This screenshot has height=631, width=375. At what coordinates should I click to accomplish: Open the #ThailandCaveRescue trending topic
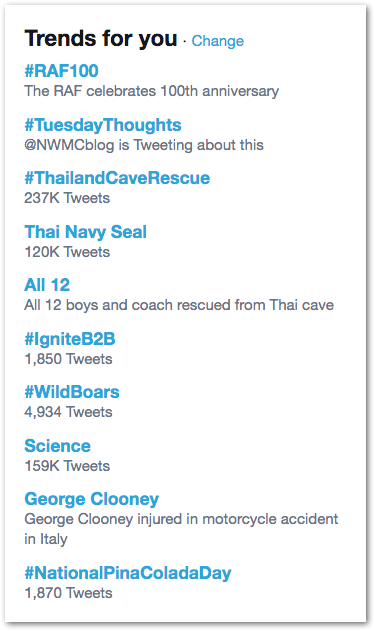point(117,178)
